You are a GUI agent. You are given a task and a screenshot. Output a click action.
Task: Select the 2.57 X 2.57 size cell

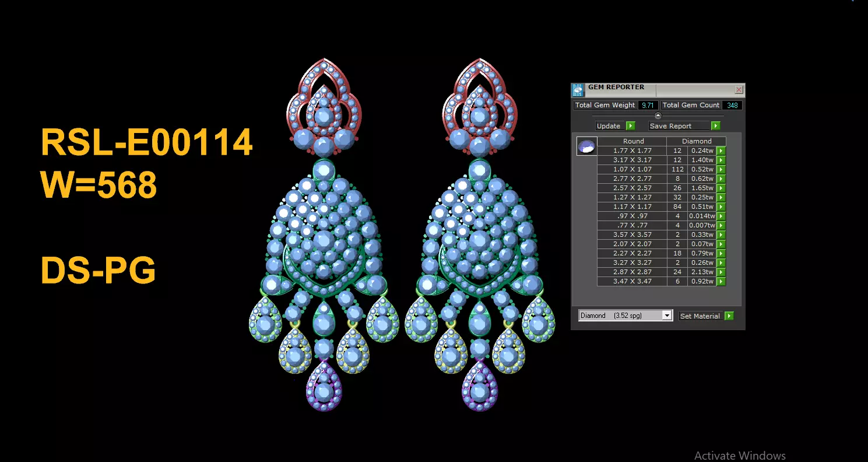[x=632, y=188]
